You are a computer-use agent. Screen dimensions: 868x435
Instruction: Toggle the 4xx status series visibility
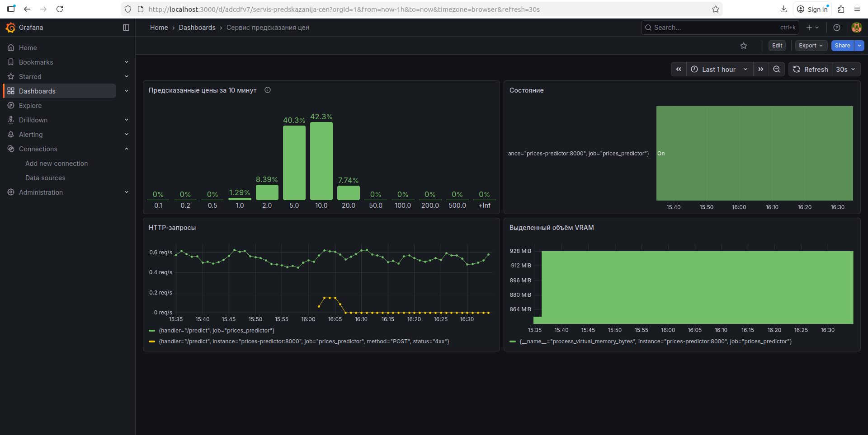tap(304, 341)
